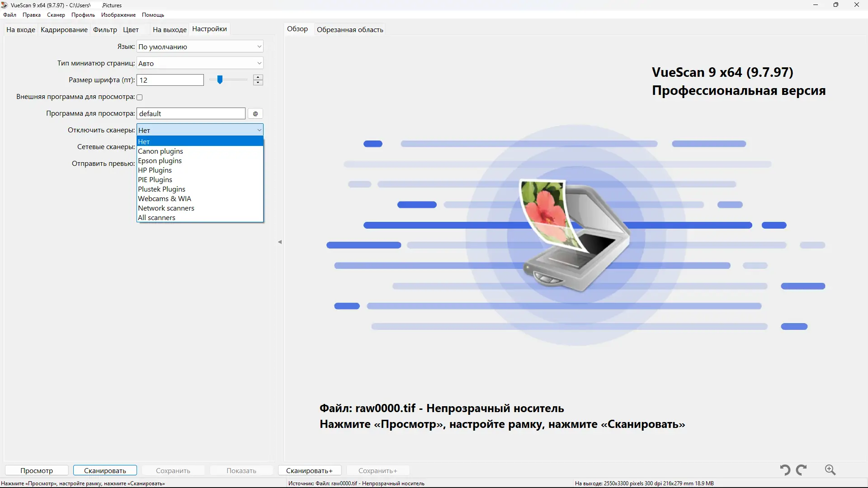868x488 pixels.
Task: Click the Сканировать+ button
Action: pos(309,470)
